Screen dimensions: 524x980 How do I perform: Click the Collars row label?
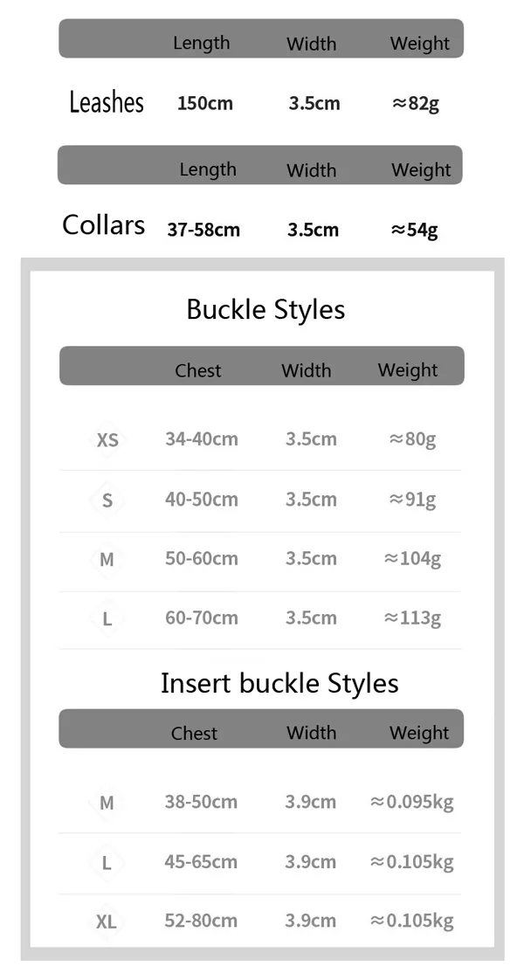104,225
